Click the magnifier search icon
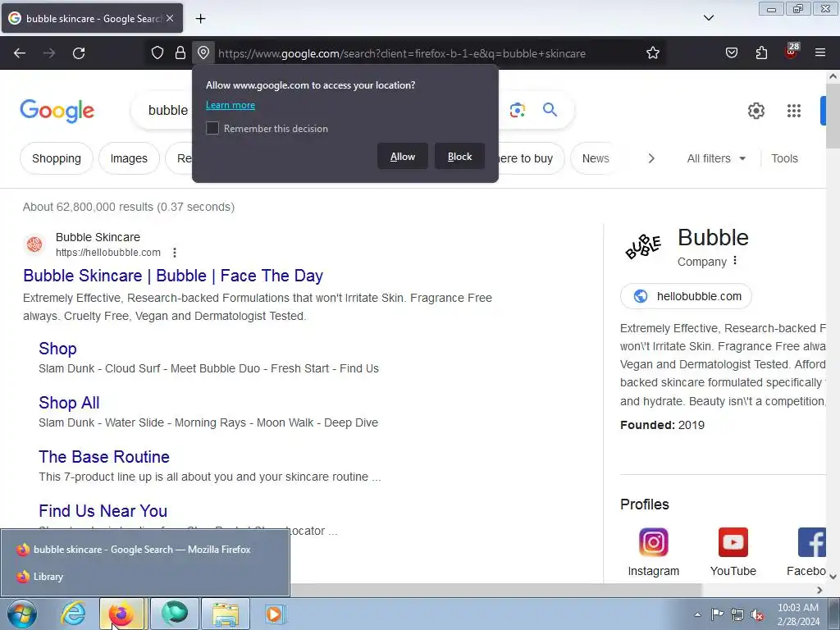 click(550, 110)
